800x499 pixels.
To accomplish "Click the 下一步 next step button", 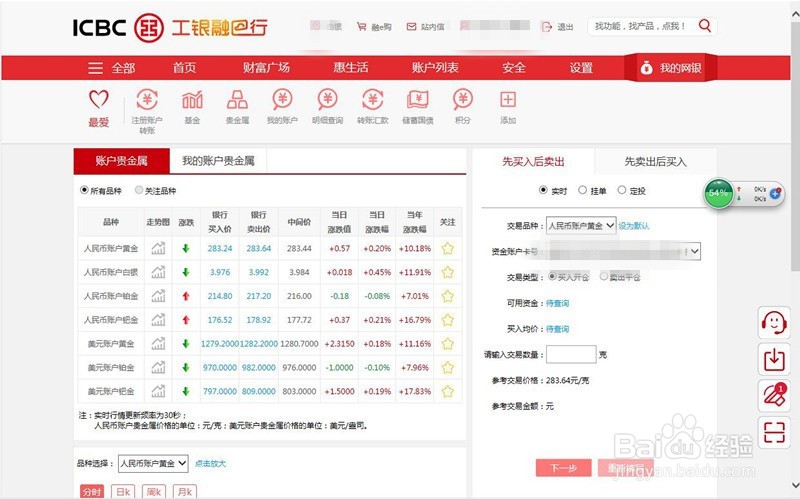I will click(x=564, y=468).
